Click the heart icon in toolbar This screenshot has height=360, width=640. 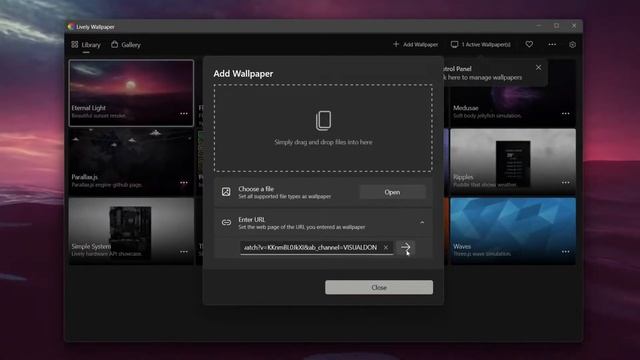(x=529, y=44)
